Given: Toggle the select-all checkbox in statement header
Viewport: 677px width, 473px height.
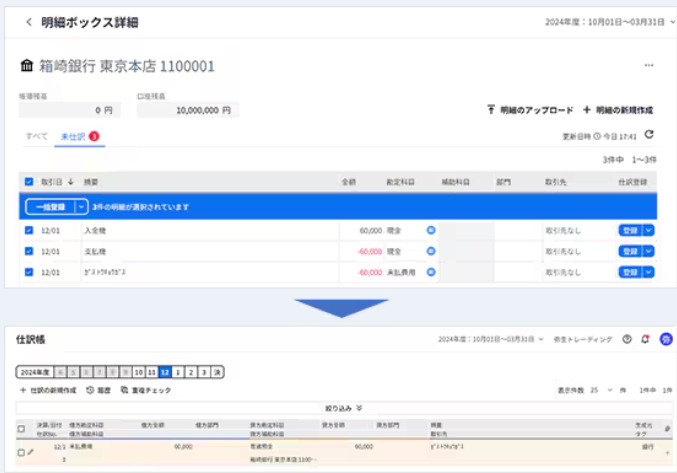Looking at the screenshot, I should pyautogui.click(x=29, y=182).
